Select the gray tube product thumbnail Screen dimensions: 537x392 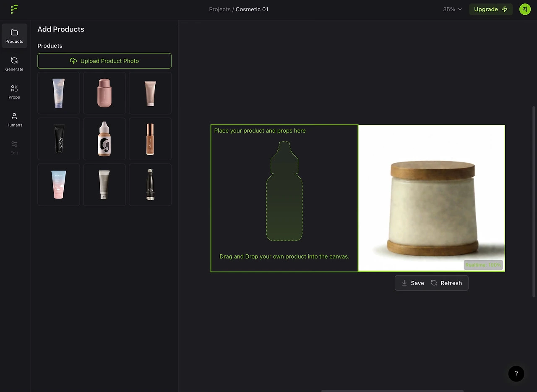click(104, 185)
